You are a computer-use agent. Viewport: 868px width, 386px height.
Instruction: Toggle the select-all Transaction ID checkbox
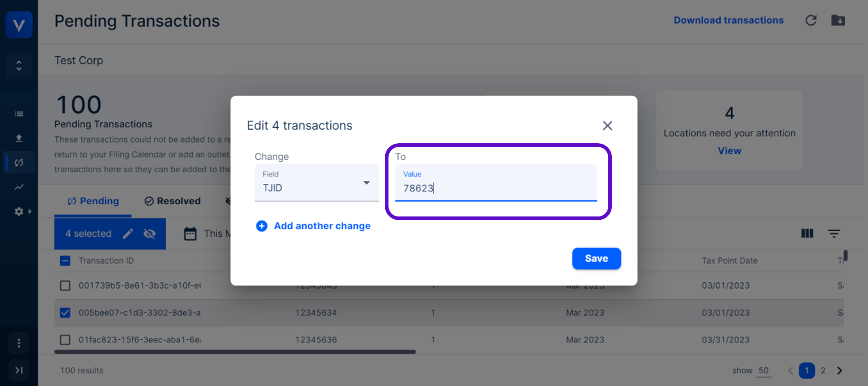click(x=65, y=261)
